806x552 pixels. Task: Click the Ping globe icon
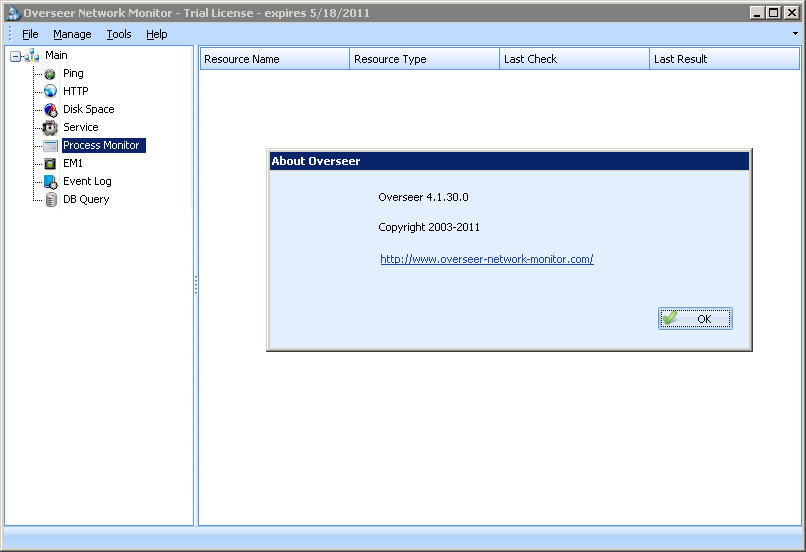click(50, 74)
